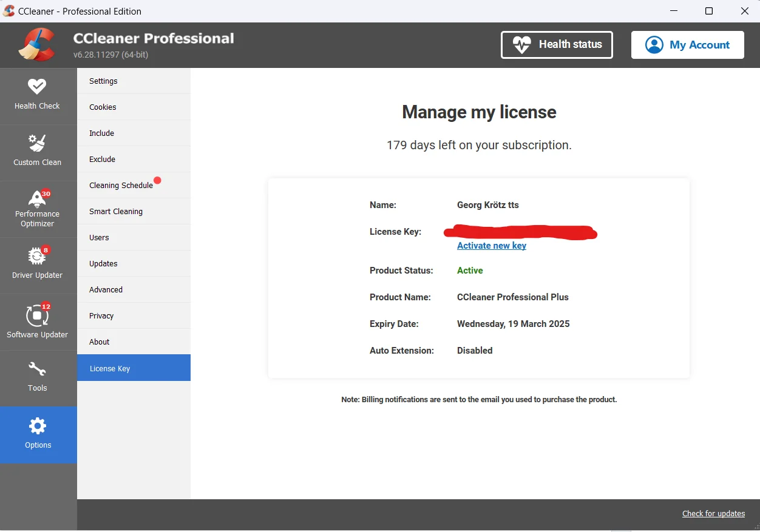Open the Settings options page
This screenshot has height=532, width=760.
click(x=134, y=81)
